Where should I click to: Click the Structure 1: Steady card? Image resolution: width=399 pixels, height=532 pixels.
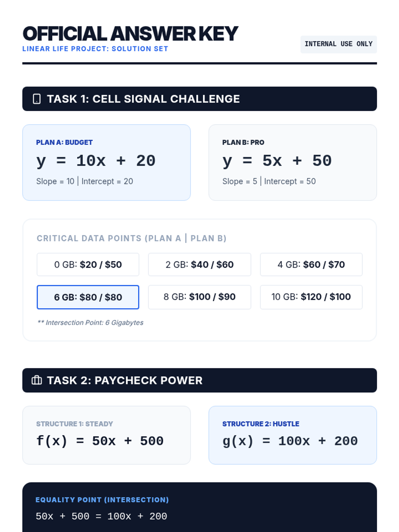tap(106, 435)
